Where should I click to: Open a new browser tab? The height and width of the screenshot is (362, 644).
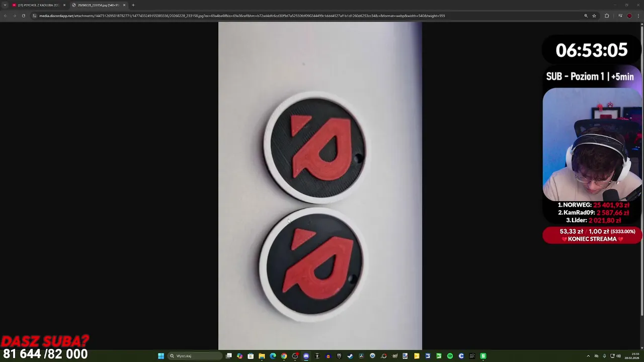[x=133, y=5]
